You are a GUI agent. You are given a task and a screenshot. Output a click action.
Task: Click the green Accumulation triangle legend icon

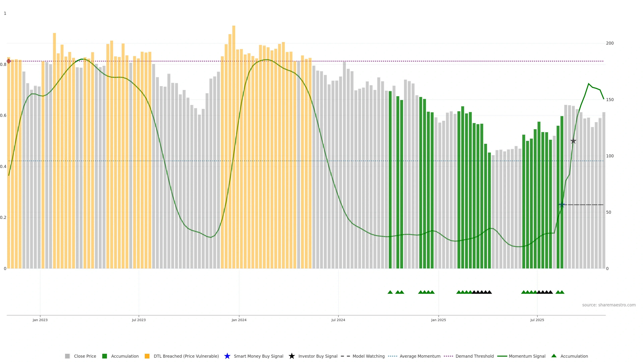coord(554,356)
